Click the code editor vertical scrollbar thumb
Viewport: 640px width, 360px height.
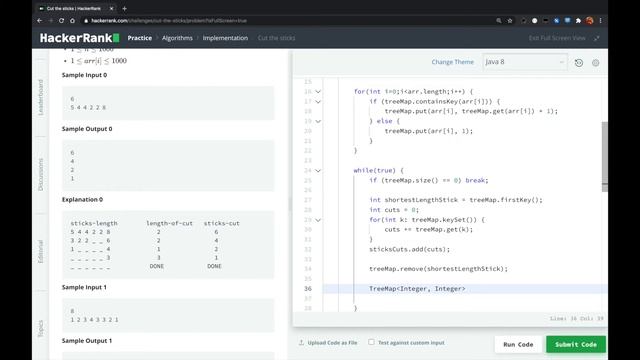[x=604, y=157]
